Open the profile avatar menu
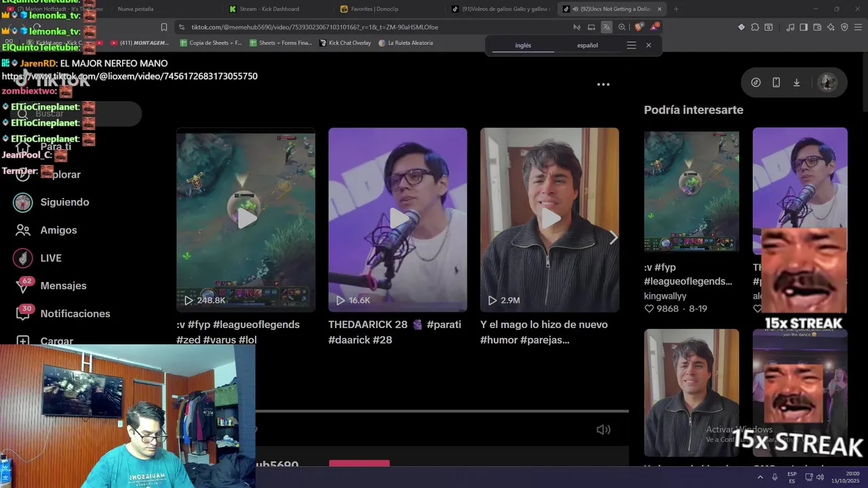Image resolution: width=868 pixels, height=488 pixels. coord(827,83)
